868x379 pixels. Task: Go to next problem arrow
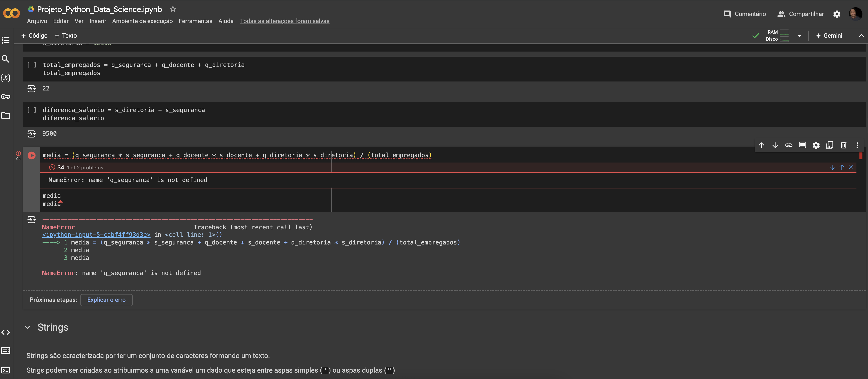click(832, 167)
